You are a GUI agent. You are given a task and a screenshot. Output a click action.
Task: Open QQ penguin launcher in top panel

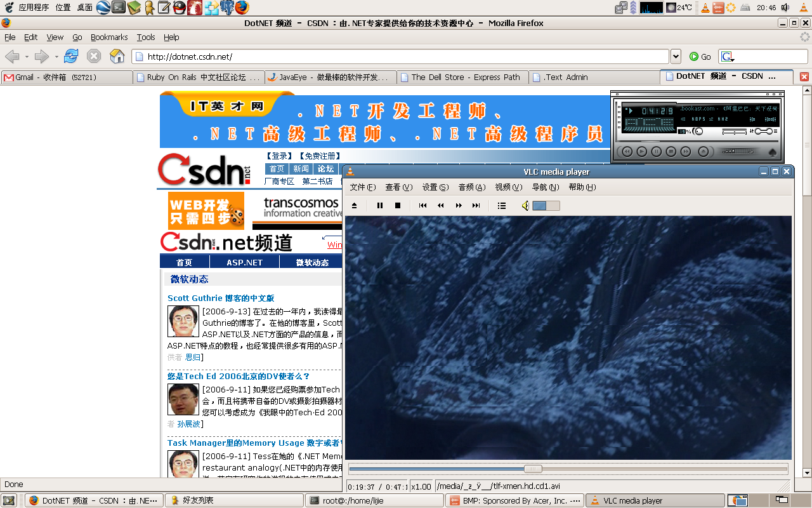pos(180,8)
